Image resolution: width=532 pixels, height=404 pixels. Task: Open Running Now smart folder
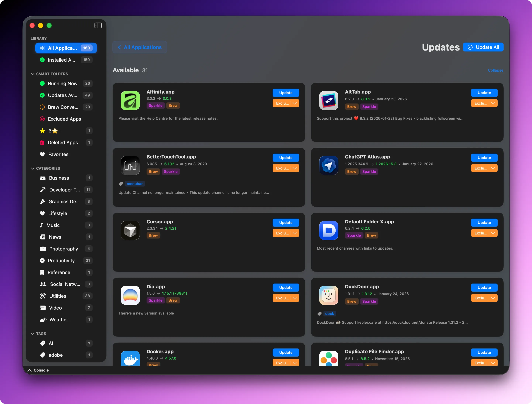click(x=66, y=83)
